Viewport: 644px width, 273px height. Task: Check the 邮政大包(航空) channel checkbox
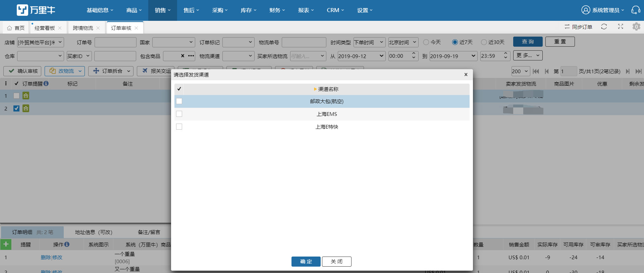pyautogui.click(x=179, y=101)
